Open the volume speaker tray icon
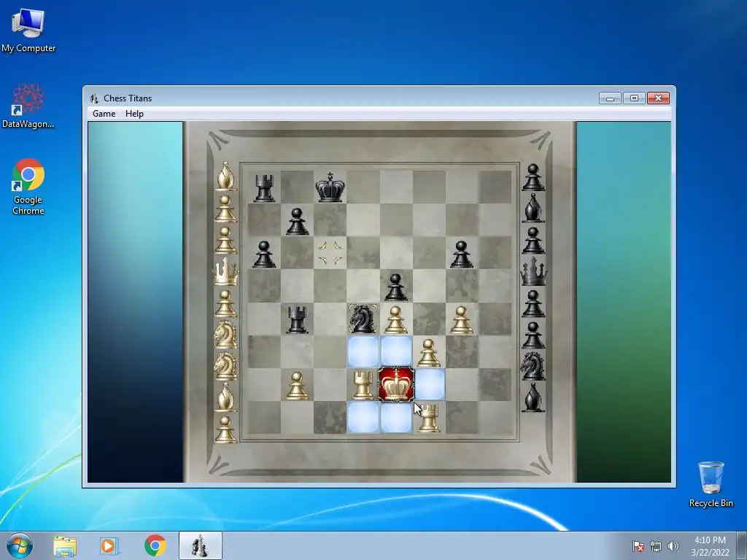The image size is (747, 560). pos(673,546)
